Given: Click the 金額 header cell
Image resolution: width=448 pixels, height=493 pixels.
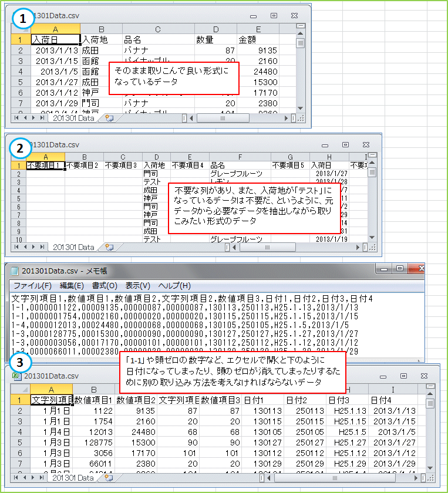Looking at the screenshot, I should (258, 40).
